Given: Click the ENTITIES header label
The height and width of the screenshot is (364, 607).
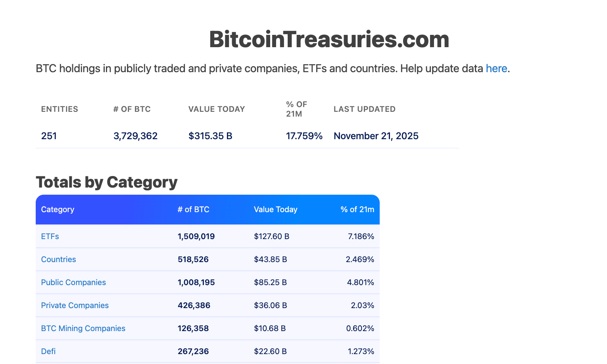Looking at the screenshot, I should click(x=60, y=109).
